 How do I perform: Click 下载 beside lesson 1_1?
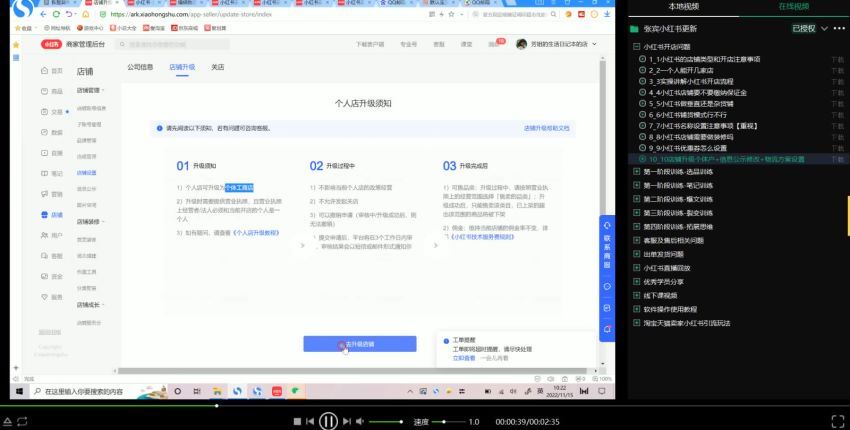tap(838, 59)
